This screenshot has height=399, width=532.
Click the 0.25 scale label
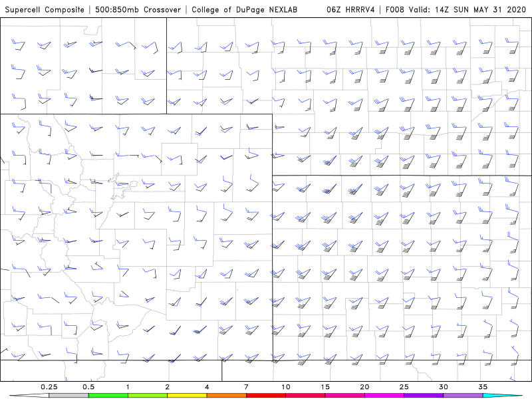tap(49, 387)
